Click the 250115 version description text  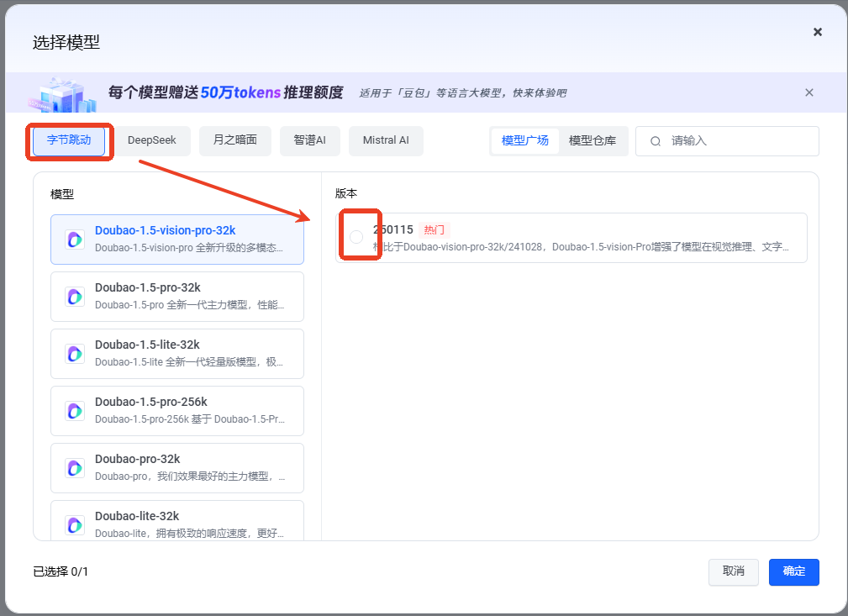click(581, 247)
